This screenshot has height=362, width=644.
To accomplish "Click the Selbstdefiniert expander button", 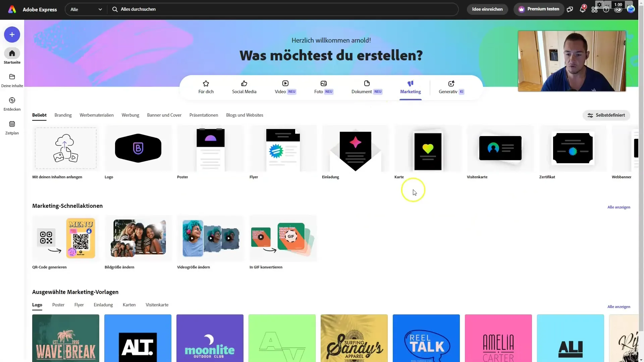I will click(607, 115).
